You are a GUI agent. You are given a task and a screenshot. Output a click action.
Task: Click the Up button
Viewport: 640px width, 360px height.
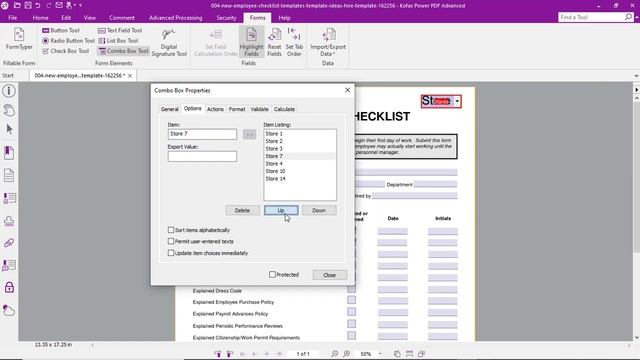tap(281, 210)
